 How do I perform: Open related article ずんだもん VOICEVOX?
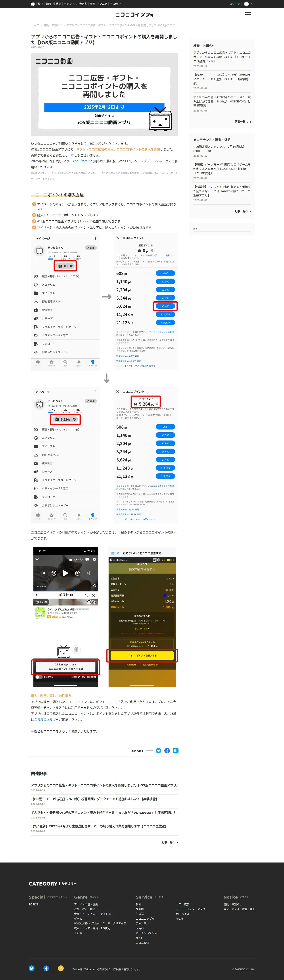(104, 812)
